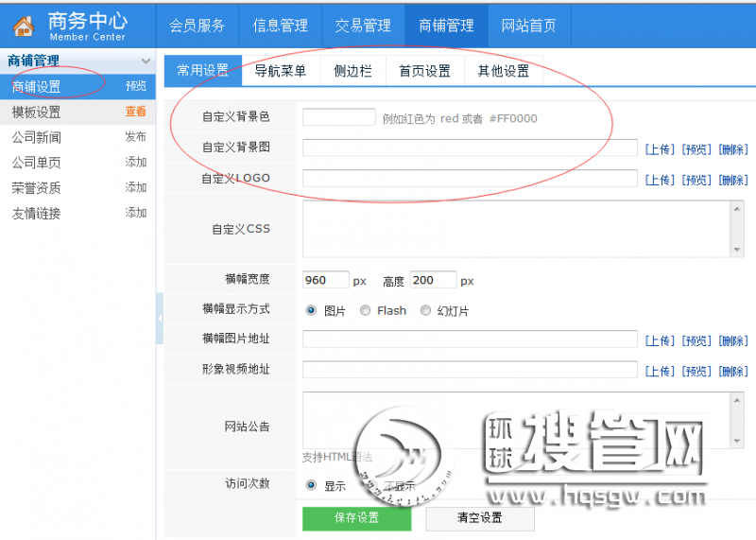The image size is (756, 540).
Task: Click the 清空设置 button
Action: [x=479, y=518]
